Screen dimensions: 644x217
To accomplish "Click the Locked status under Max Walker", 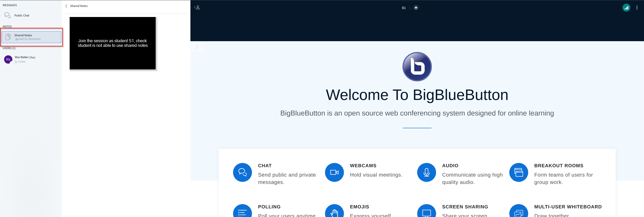I will pos(20,62).
